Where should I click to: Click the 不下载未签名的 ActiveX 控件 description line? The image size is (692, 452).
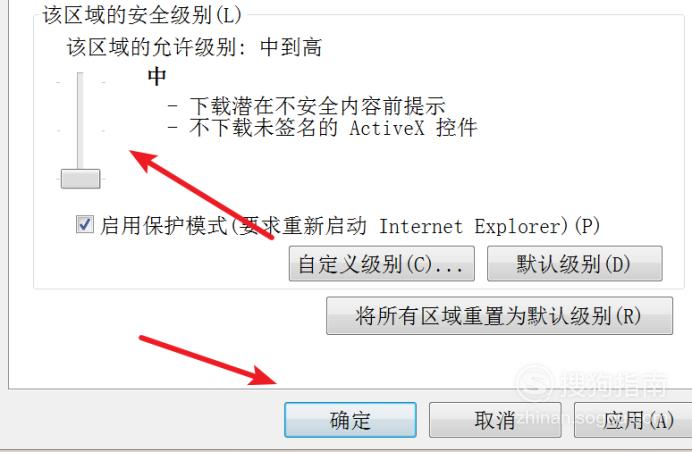323,128
